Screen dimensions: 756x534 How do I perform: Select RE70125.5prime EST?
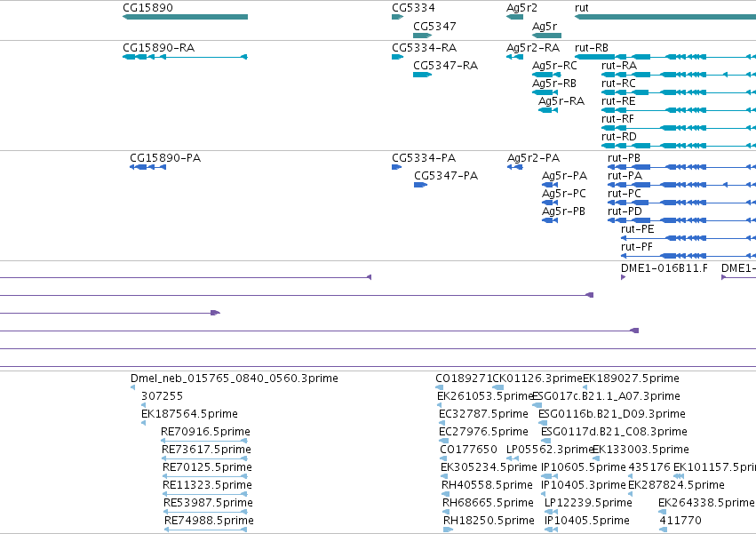pos(205,476)
